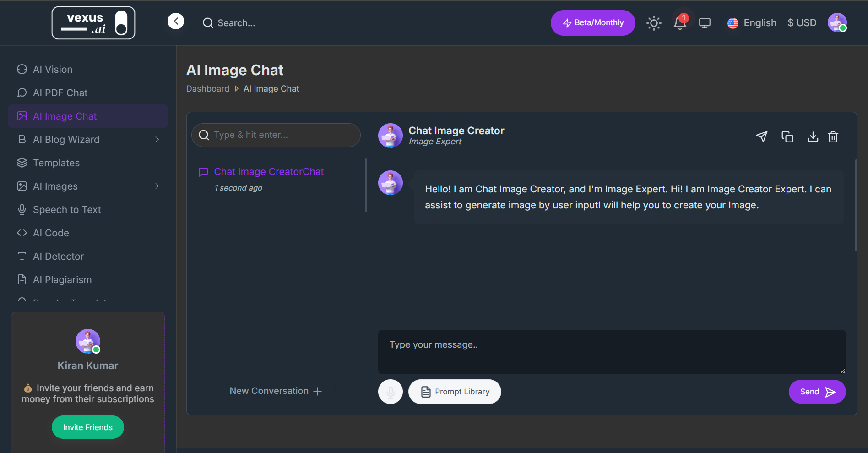Click the vexus.ai logo

tap(93, 23)
